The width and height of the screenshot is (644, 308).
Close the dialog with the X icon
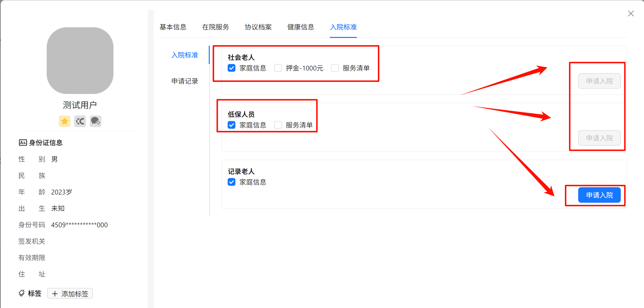(x=630, y=14)
